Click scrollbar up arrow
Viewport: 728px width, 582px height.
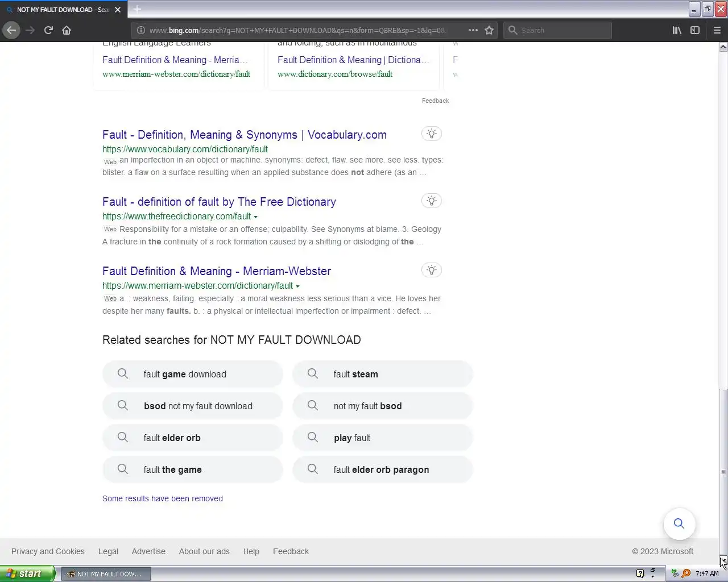click(723, 47)
